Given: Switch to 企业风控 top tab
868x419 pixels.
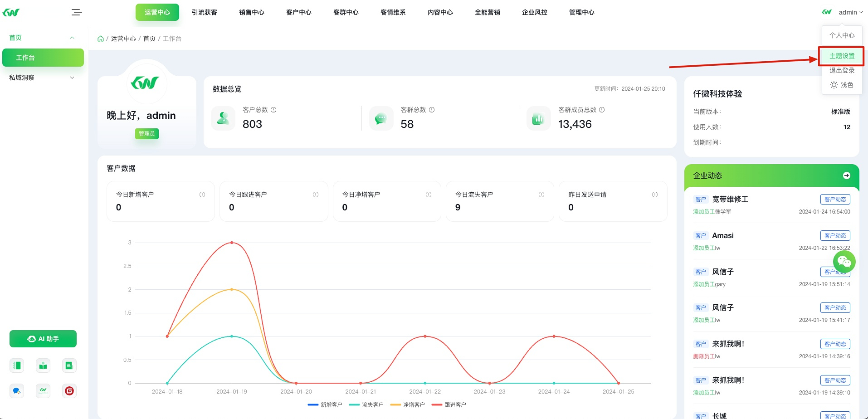Looking at the screenshot, I should (x=535, y=12).
